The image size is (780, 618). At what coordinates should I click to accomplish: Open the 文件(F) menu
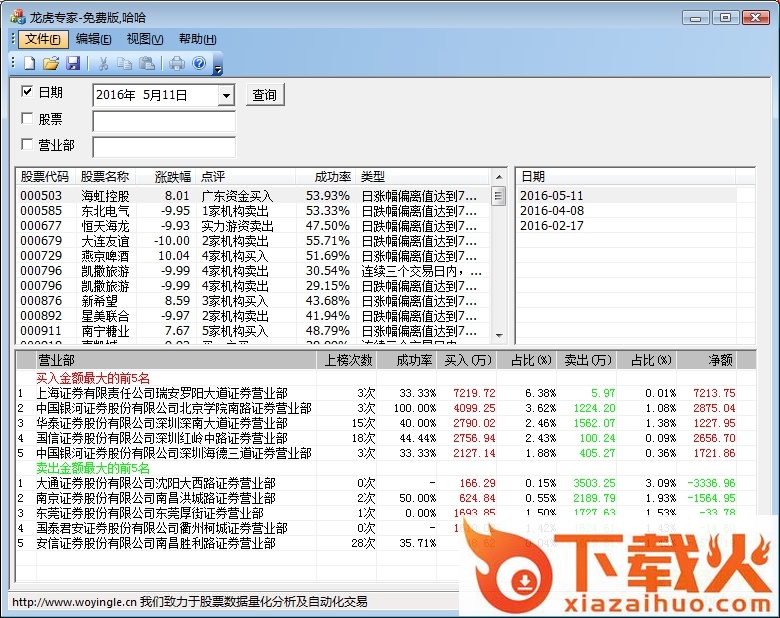click(42, 39)
